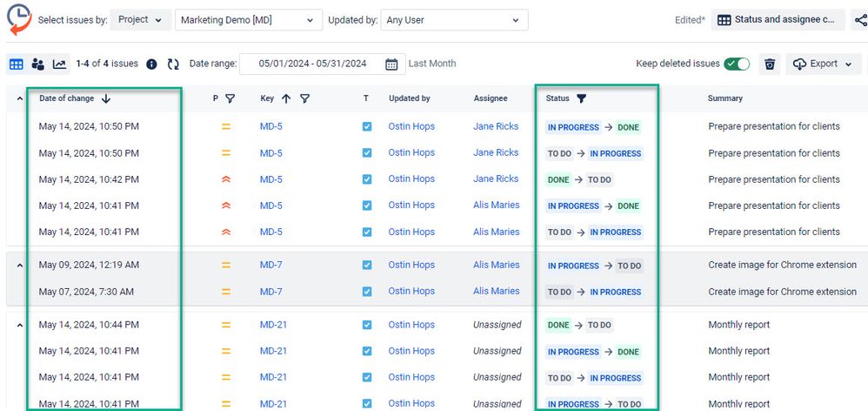This screenshot has height=411, width=868.
Task: Click Prepare presentation for clients in 10:42 PM row
Action: (774, 179)
